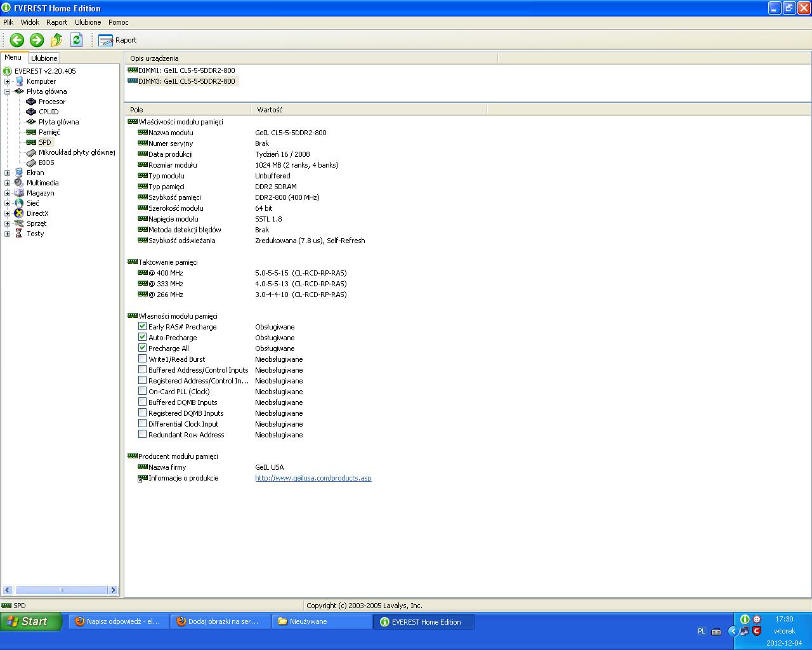Viewport: 812px width, 650px height.
Task: Select the DIMM3: GeIL CL5-5-5DDR2-800 device row
Action: (x=181, y=81)
